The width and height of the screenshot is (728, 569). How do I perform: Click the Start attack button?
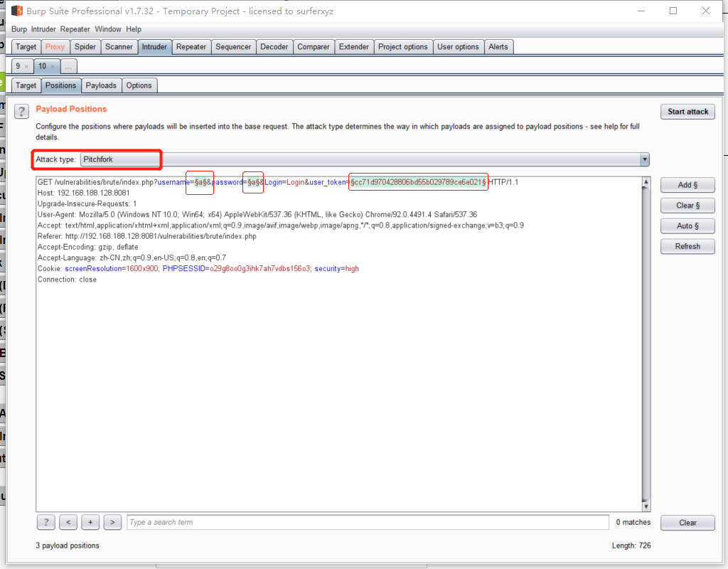tap(687, 112)
